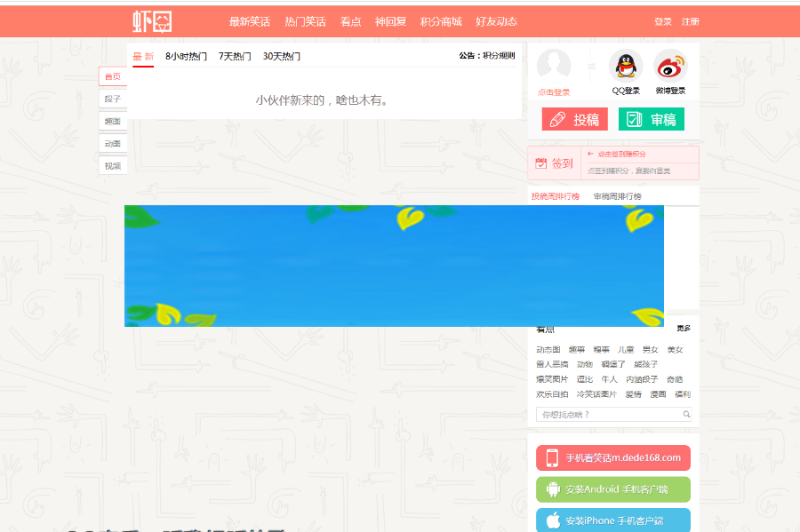Open 积分商城 from the top menu
This screenshot has height=532, width=800.
(x=440, y=21)
